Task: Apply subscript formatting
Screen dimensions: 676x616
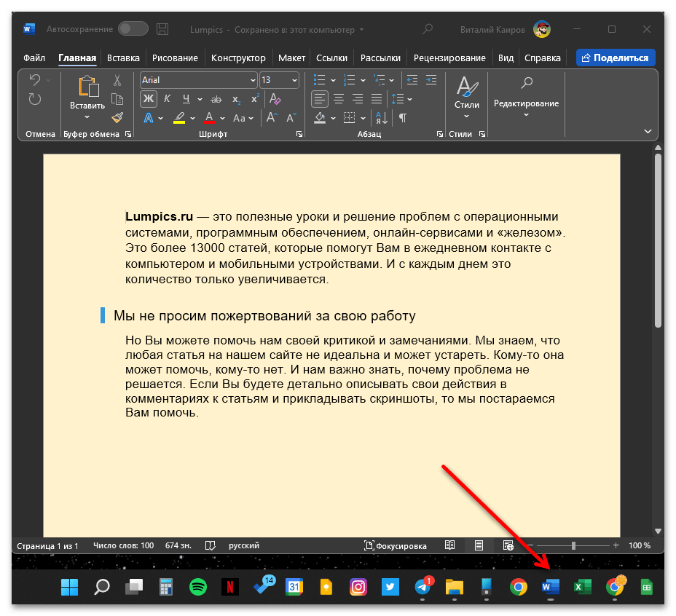Action: 236,99
